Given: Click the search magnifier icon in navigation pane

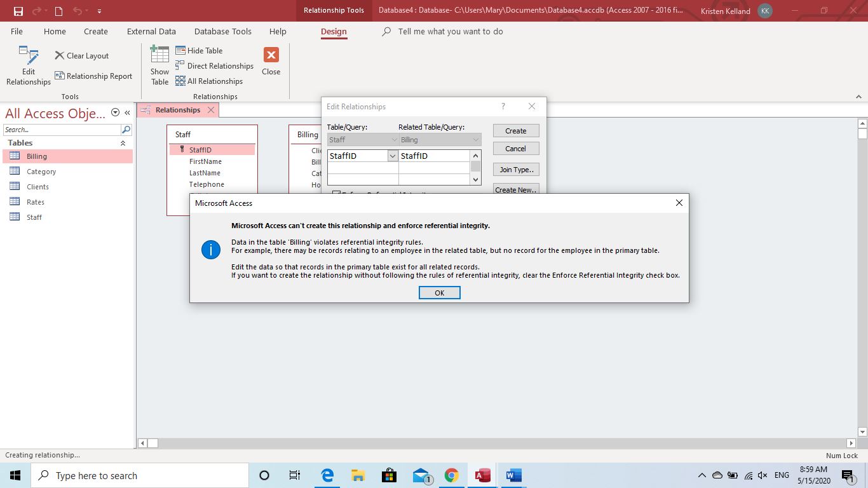Looking at the screenshot, I should [x=126, y=130].
